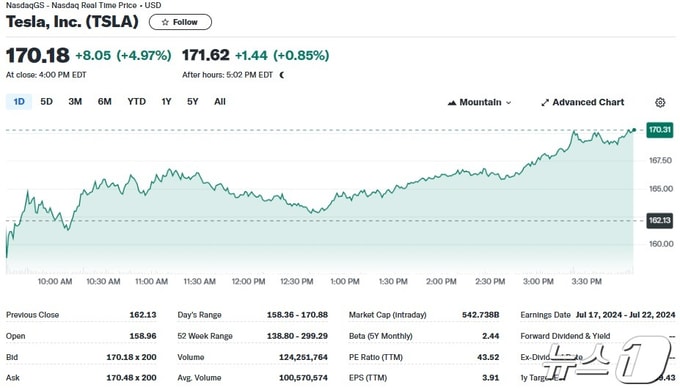Open chart settings gear icon
The image size is (680, 390).
[660, 102]
